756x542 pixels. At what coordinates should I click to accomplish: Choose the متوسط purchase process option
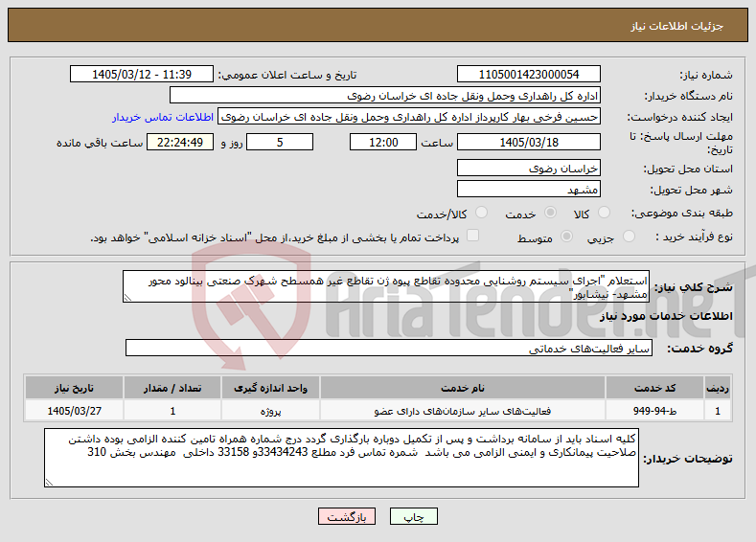[x=567, y=237]
